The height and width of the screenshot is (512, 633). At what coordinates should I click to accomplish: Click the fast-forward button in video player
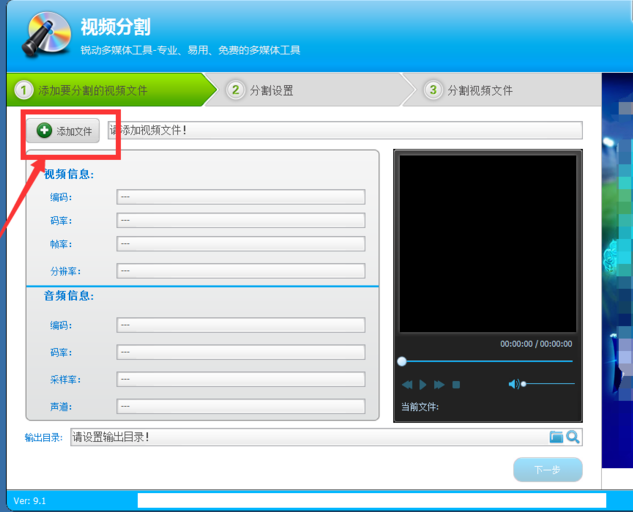point(439,384)
